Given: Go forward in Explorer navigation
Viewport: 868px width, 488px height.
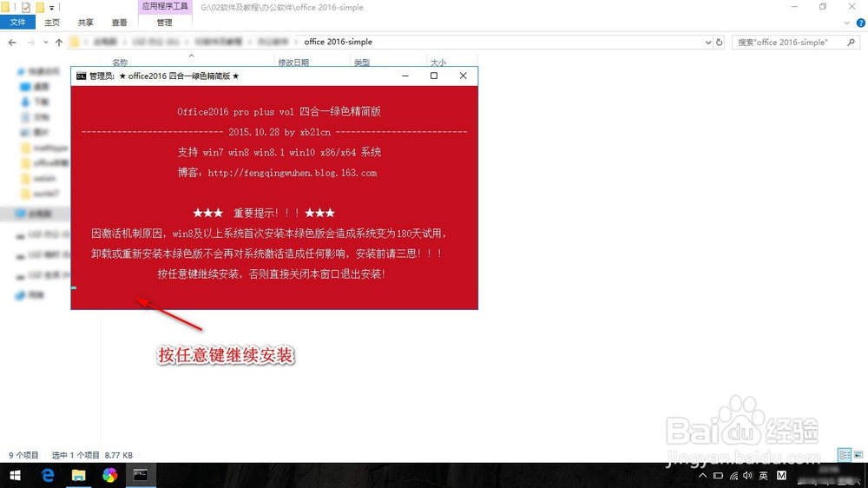Looking at the screenshot, I should tap(30, 42).
